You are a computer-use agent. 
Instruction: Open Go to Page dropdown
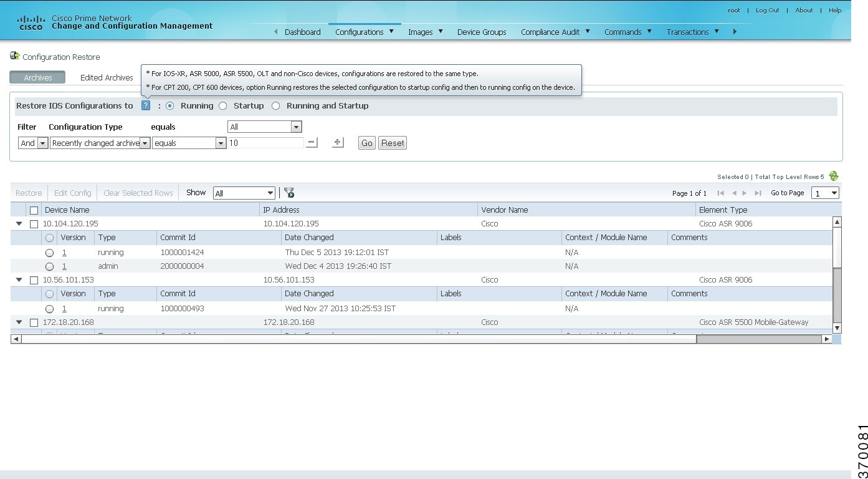point(825,193)
